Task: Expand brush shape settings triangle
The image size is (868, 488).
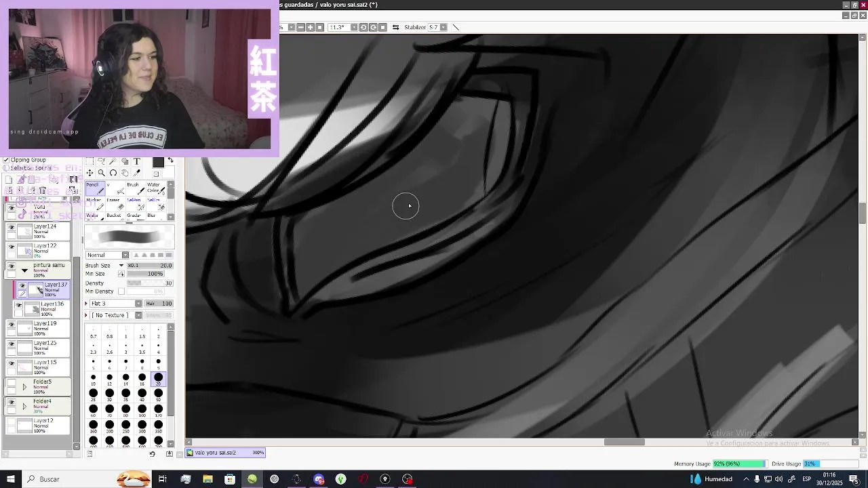Action: (x=87, y=304)
